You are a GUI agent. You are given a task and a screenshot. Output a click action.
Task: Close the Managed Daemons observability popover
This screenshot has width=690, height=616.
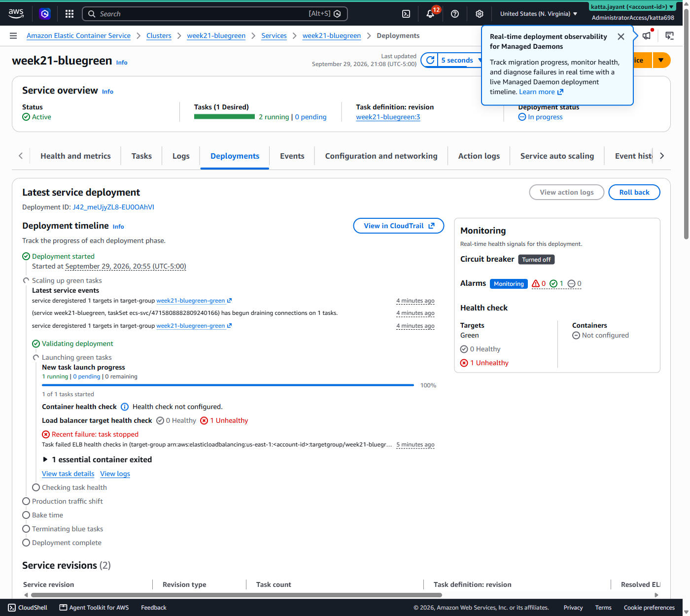(x=621, y=36)
